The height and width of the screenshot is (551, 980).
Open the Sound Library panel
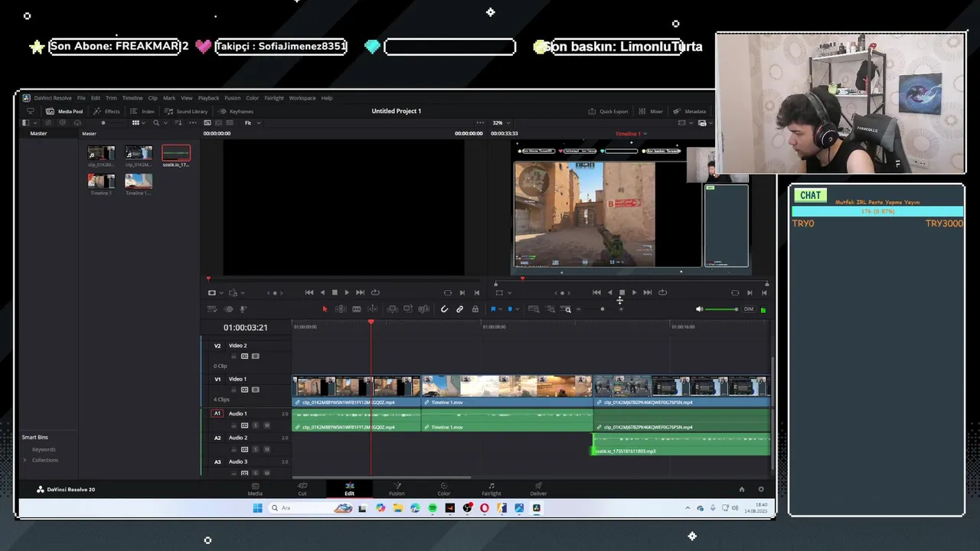tap(186, 111)
